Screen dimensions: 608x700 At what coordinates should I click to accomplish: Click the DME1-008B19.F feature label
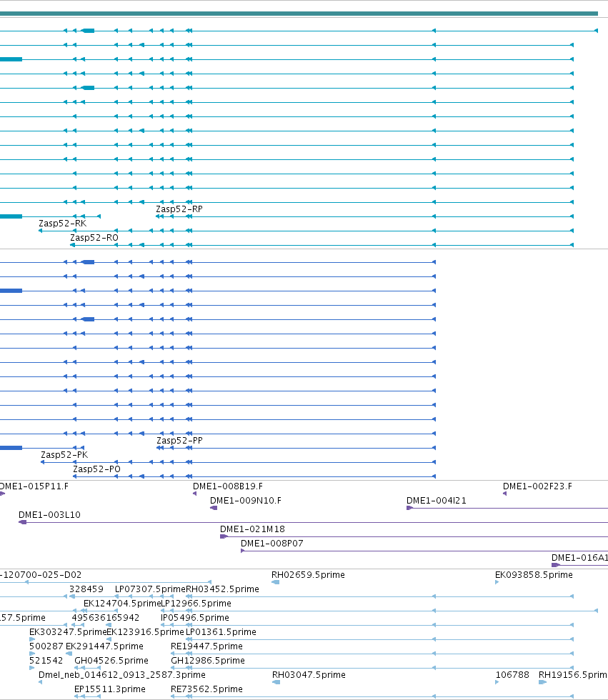tap(228, 486)
